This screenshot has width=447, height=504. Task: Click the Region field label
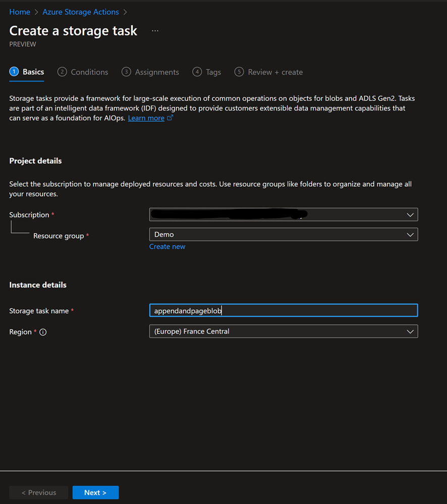tap(20, 332)
